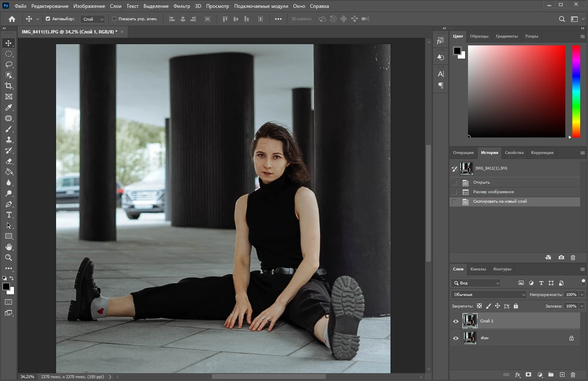Select the Zoom tool

click(9, 258)
